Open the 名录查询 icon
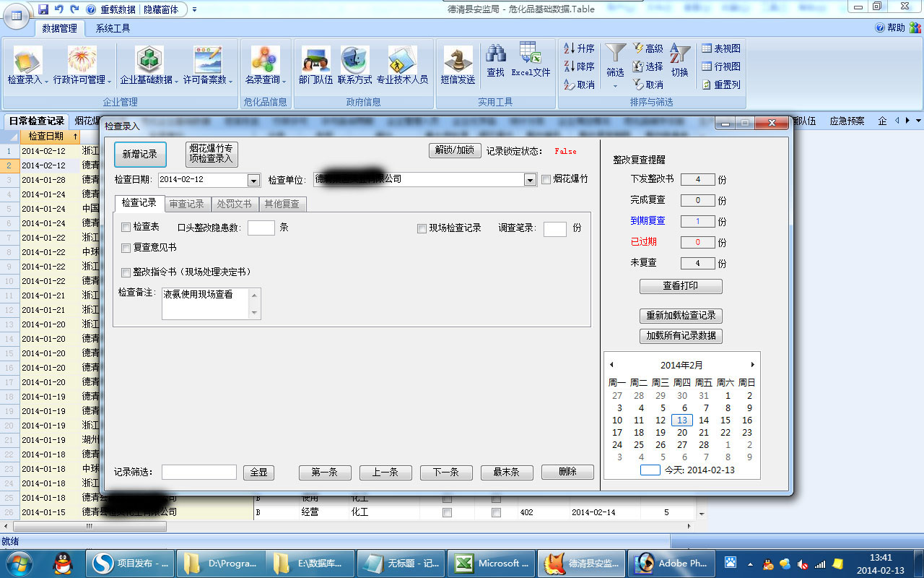 pos(265,61)
